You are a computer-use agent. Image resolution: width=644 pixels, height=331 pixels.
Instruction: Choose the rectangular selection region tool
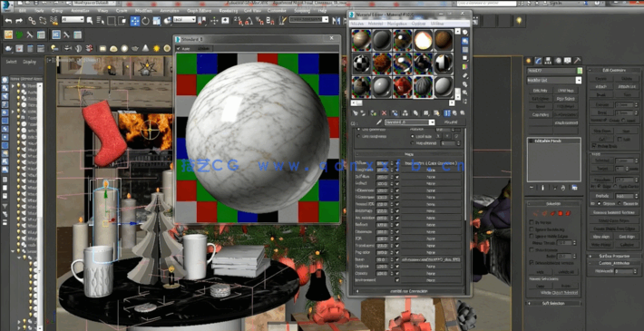click(x=112, y=20)
